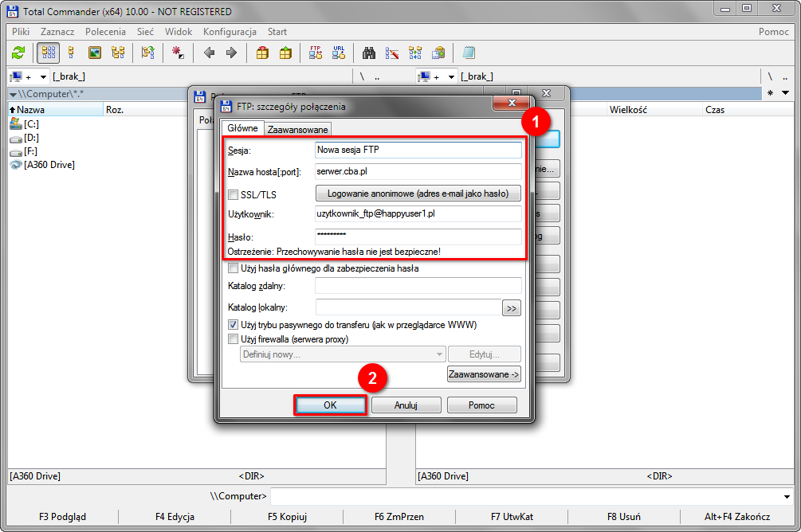Click F8 Usuń function button
Viewport: 801px width, 532px height.
[624, 517]
